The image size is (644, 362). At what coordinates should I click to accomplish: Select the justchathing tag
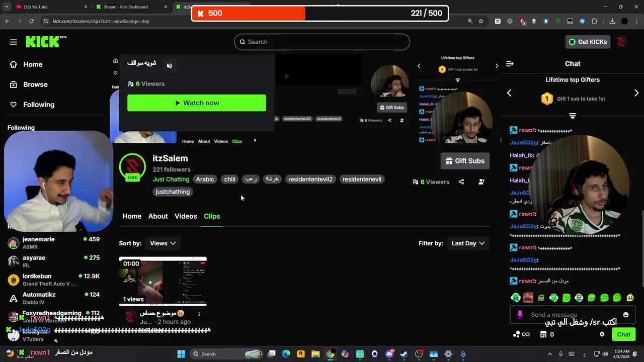[x=173, y=192]
